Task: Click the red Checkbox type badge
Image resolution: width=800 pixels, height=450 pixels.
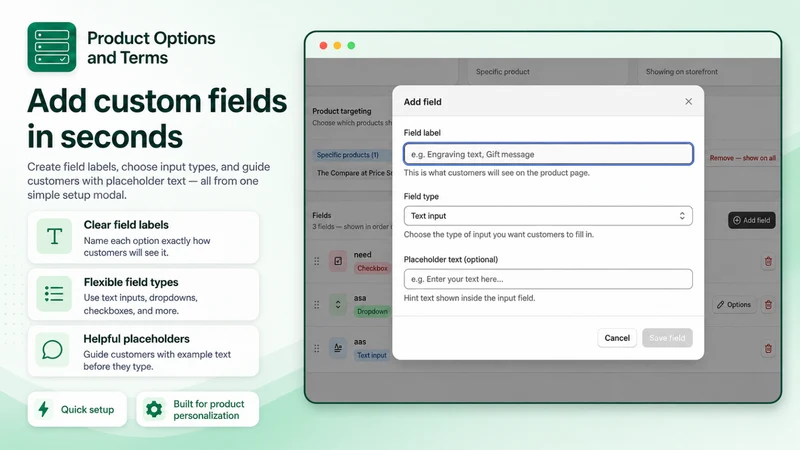Action: pos(372,268)
